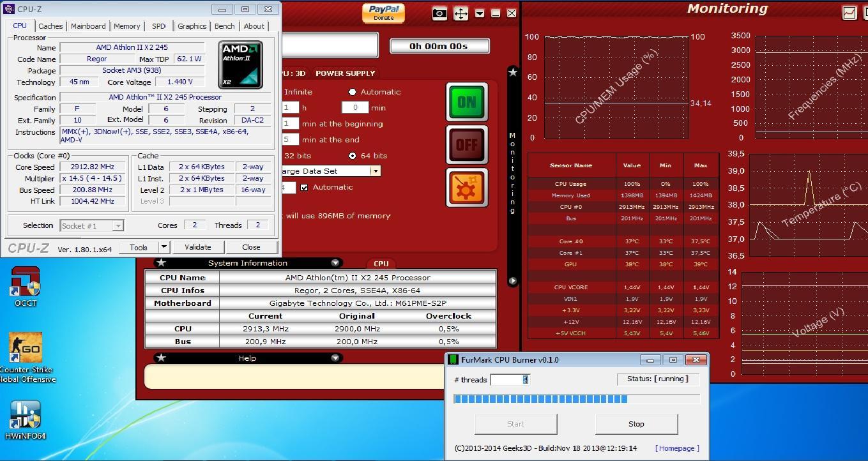Select the CPU tab below System Information
Viewport: 868px width, 461px height.
click(x=381, y=263)
